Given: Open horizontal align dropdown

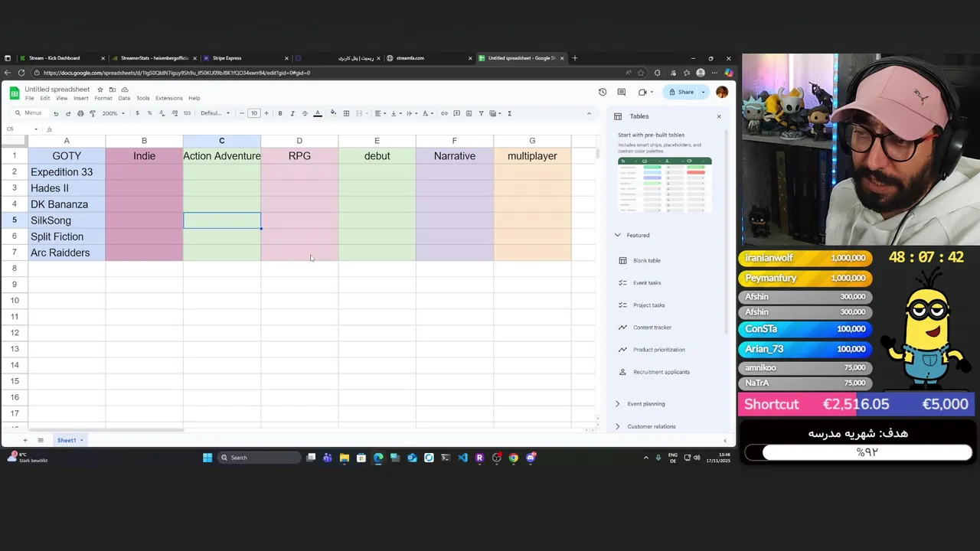Looking at the screenshot, I should [x=379, y=113].
